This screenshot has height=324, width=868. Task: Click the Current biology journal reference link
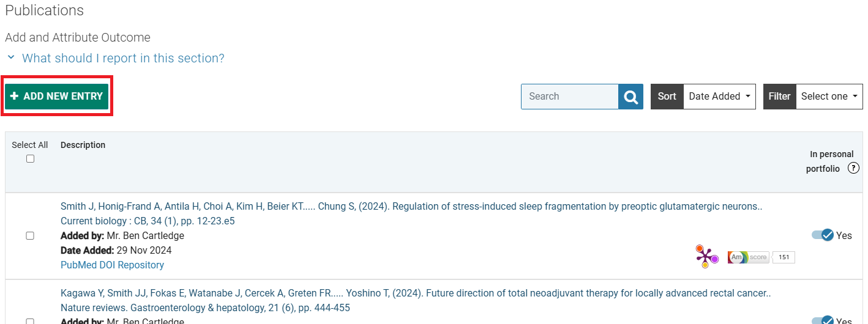tap(148, 221)
